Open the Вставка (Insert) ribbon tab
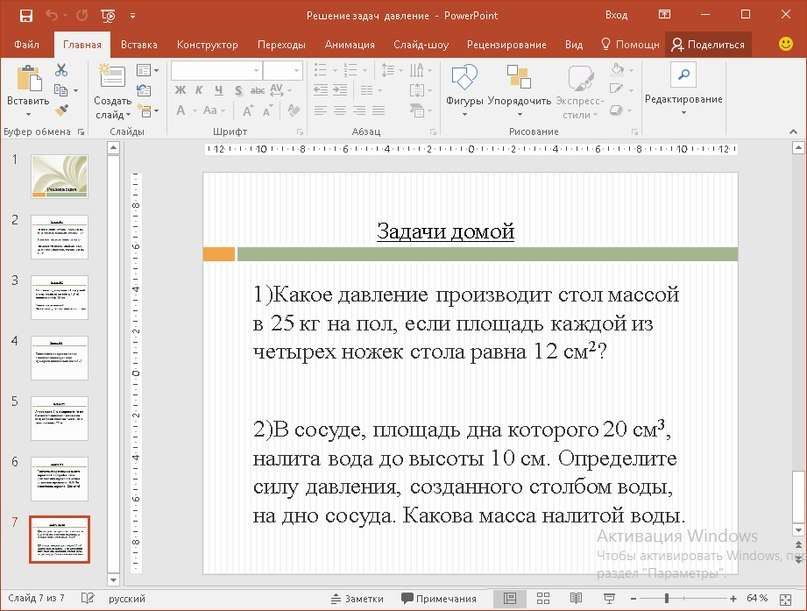 coord(139,45)
